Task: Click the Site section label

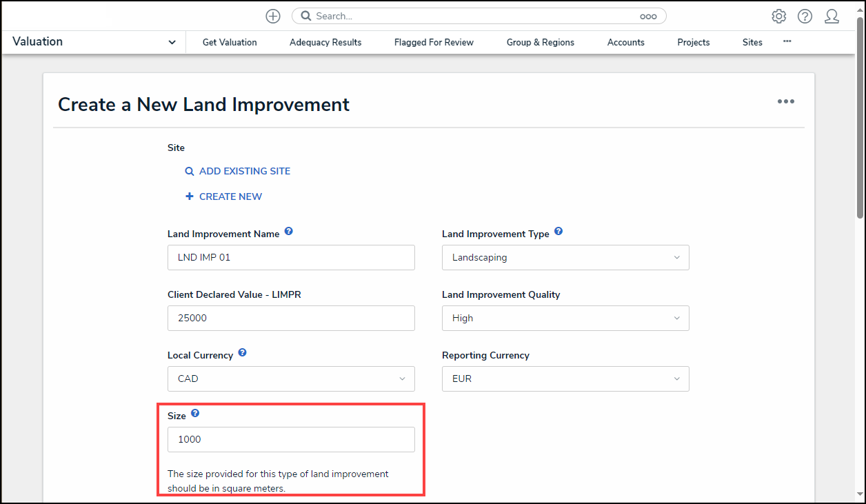Action: pyautogui.click(x=176, y=148)
